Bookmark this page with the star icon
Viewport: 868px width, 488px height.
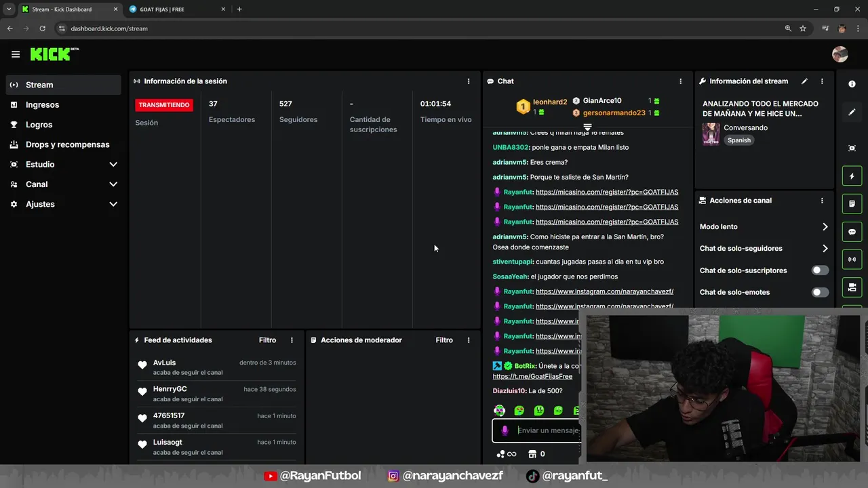click(x=803, y=28)
